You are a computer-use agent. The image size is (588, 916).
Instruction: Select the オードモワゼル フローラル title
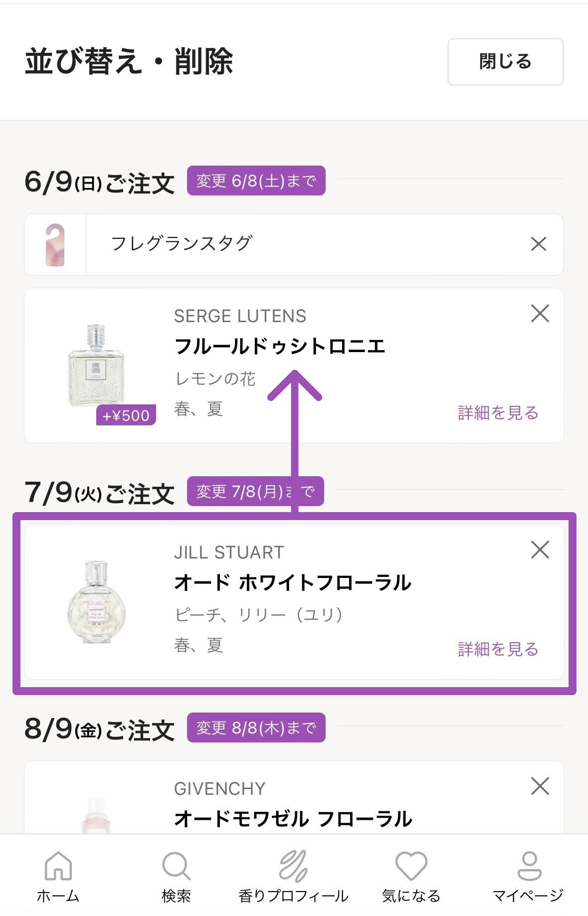[293, 819]
